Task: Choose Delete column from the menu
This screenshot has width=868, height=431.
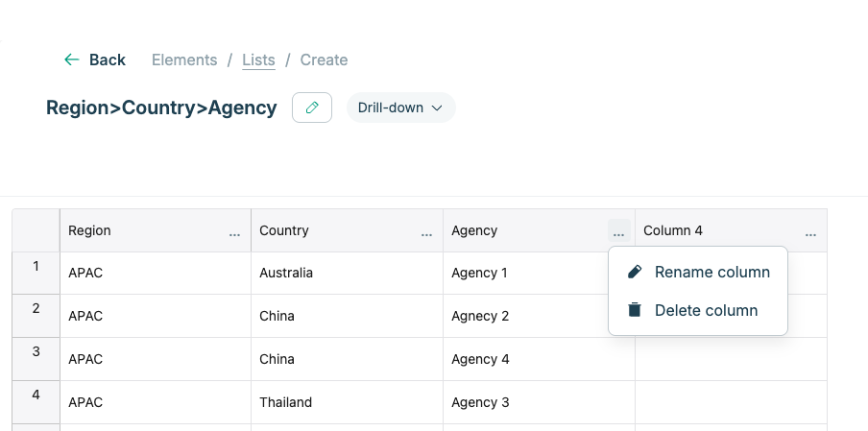Action: (x=698, y=310)
